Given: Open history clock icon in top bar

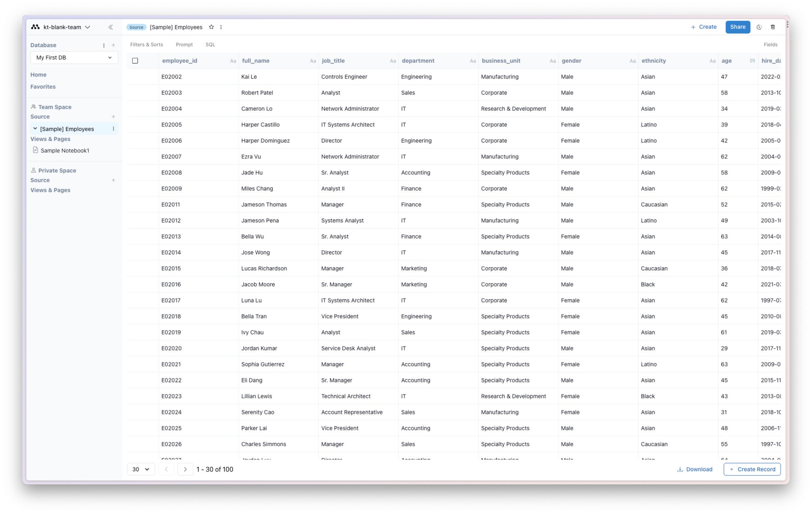Looking at the screenshot, I should coord(759,27).
